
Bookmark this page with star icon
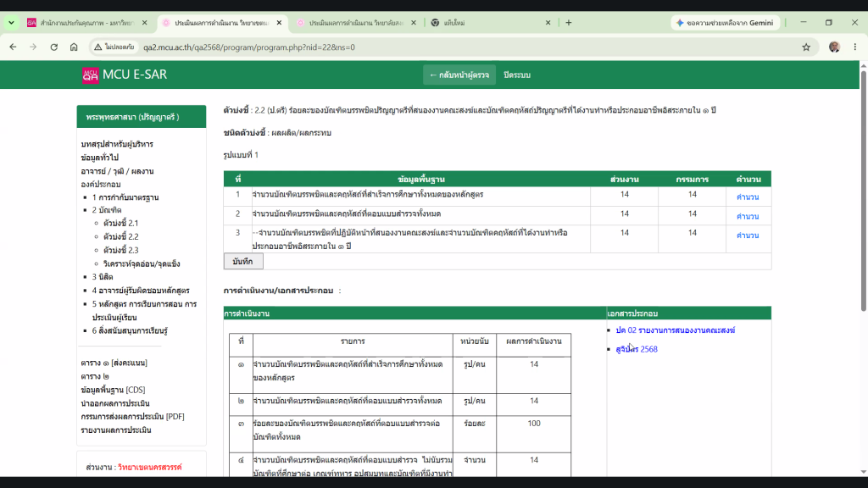(x=806, y=47)
